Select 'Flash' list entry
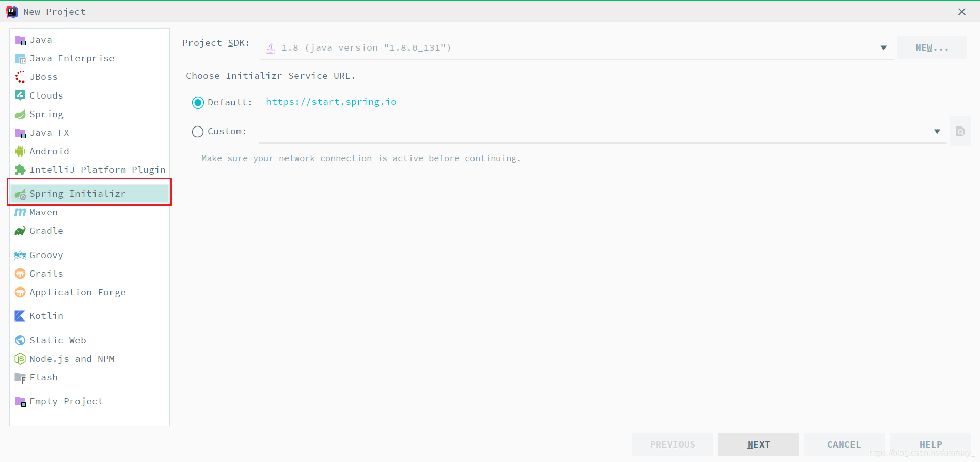 pos(90,377)
